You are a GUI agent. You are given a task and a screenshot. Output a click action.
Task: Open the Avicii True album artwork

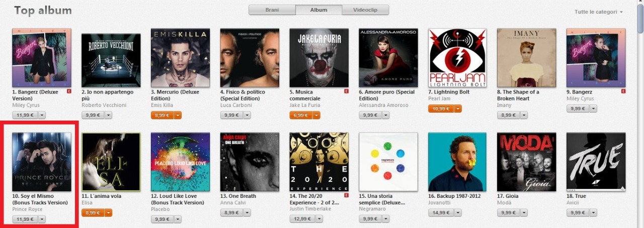(596, 162)
